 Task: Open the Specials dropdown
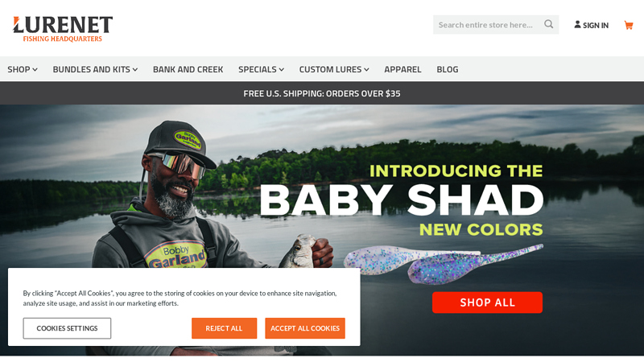261,69
